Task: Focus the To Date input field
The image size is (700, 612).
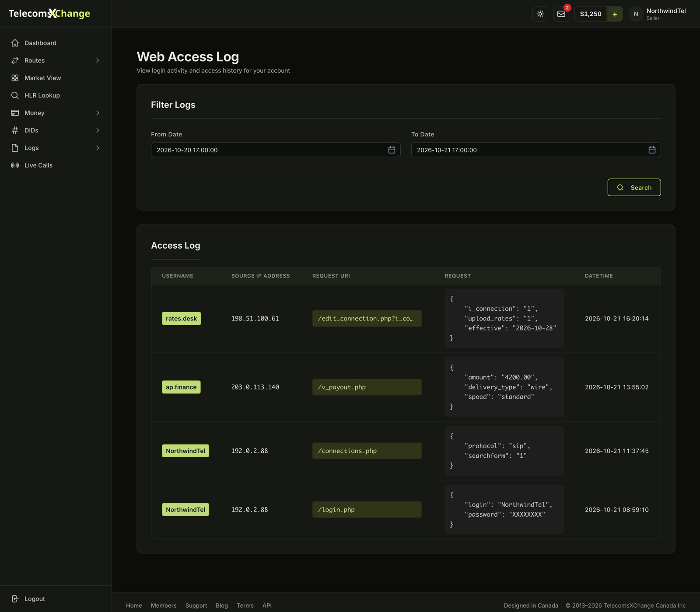Action: pos(536,150)
